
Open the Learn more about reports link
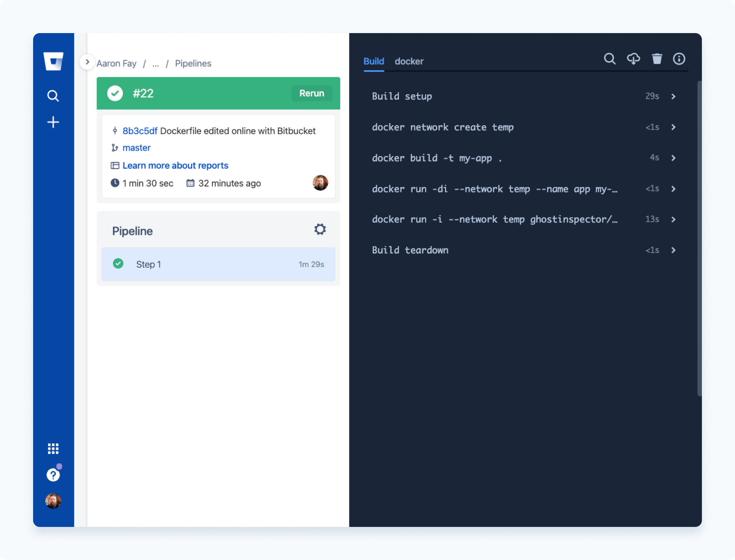(175, 165)
